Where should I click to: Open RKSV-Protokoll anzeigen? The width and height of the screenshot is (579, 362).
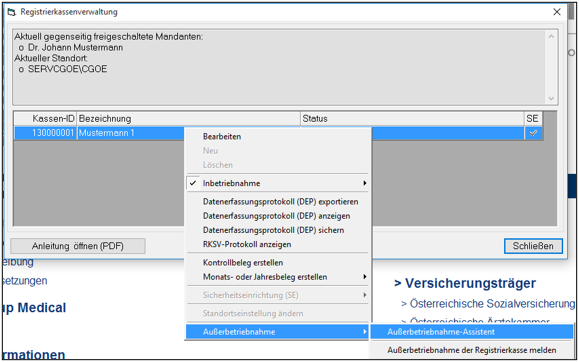247,244
